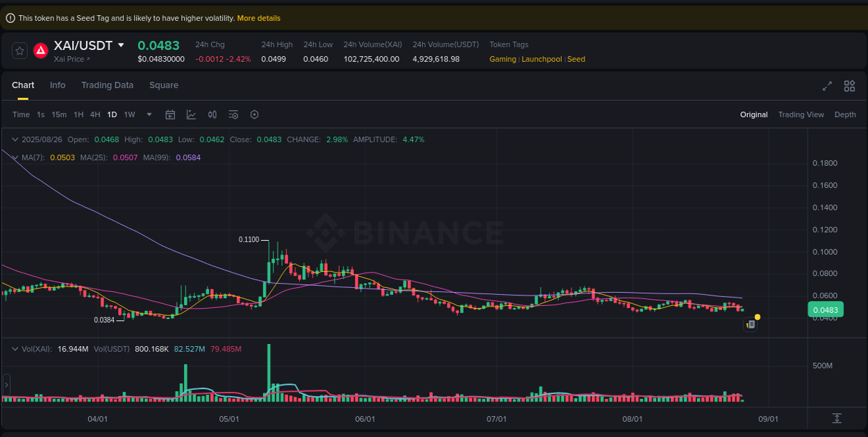Open the chart settings gear icon

254,114
